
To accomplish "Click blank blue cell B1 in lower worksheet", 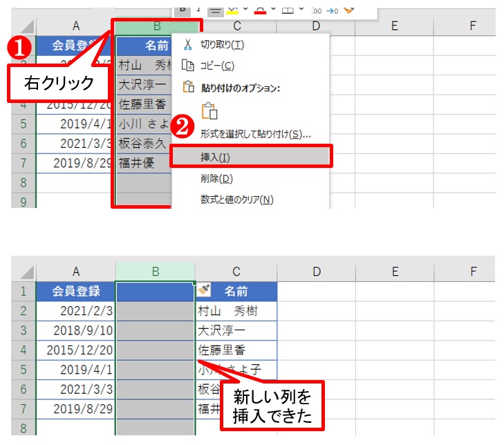I will (156, 292).
